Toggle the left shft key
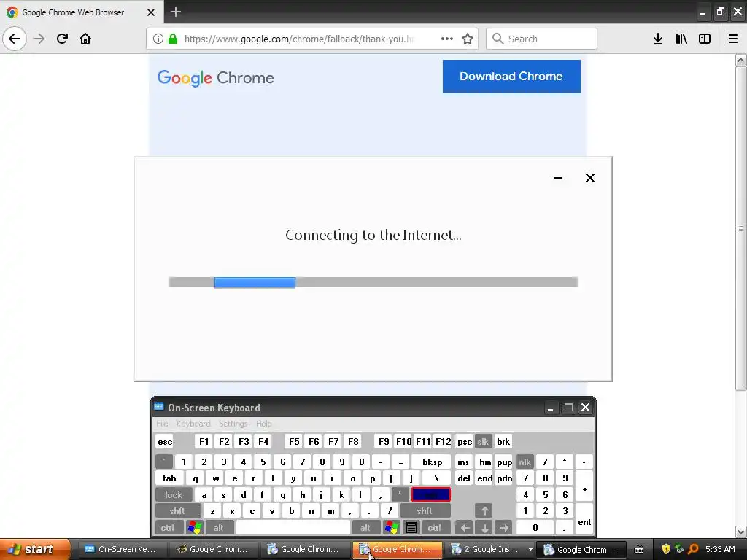Image resolution: width=747 pixels, height=560 pixels. pos(178,511)
